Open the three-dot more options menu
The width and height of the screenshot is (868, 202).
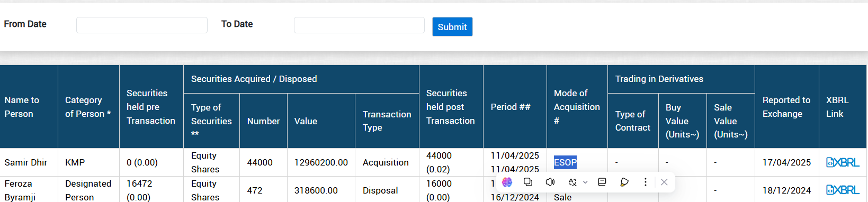click(645, 182)
